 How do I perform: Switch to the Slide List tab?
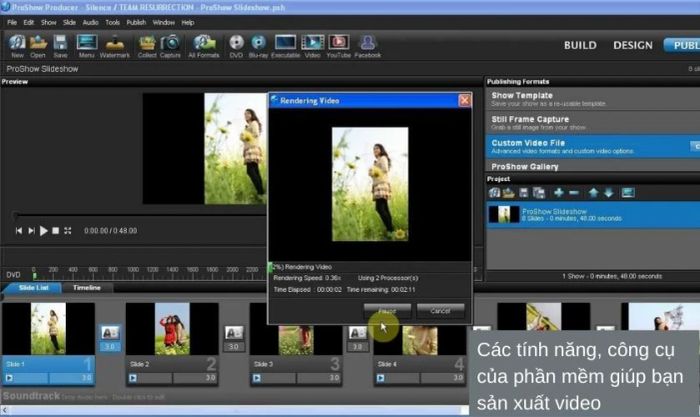pos(33,288)
